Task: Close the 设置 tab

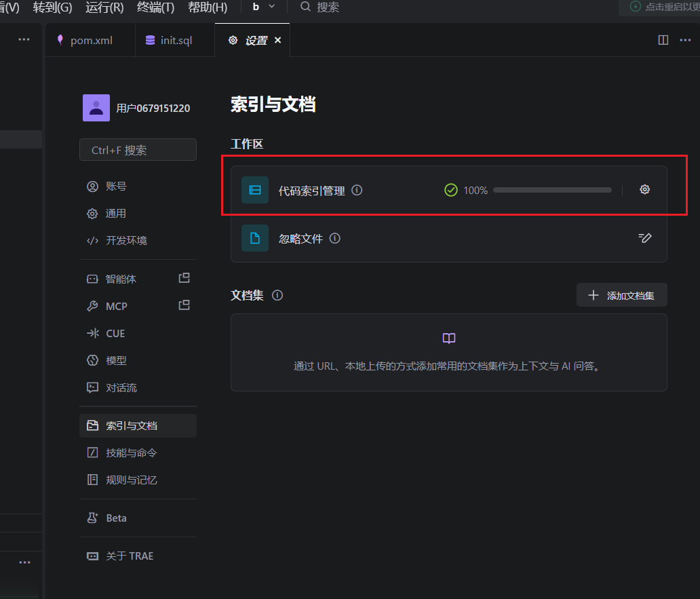Action: tap(277, 40)
